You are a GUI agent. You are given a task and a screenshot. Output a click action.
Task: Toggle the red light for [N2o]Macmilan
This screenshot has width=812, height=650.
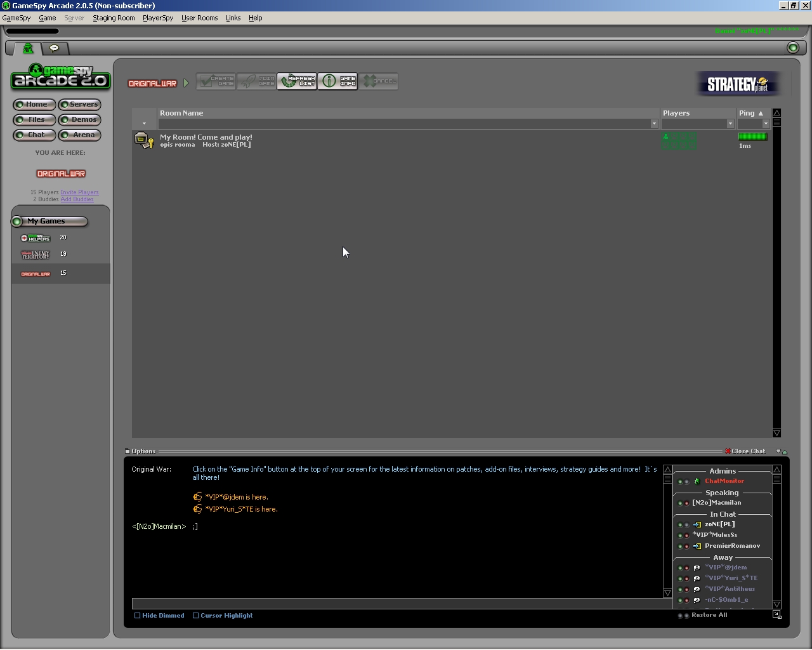(686, 503)
